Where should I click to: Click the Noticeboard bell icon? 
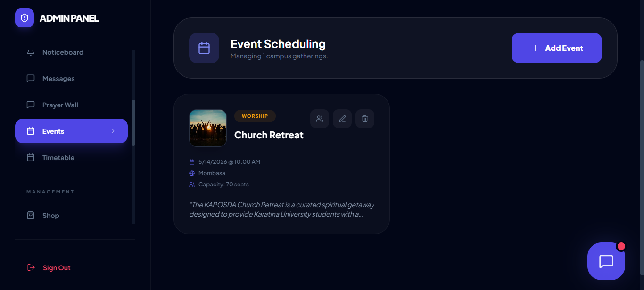click(30, 52)
